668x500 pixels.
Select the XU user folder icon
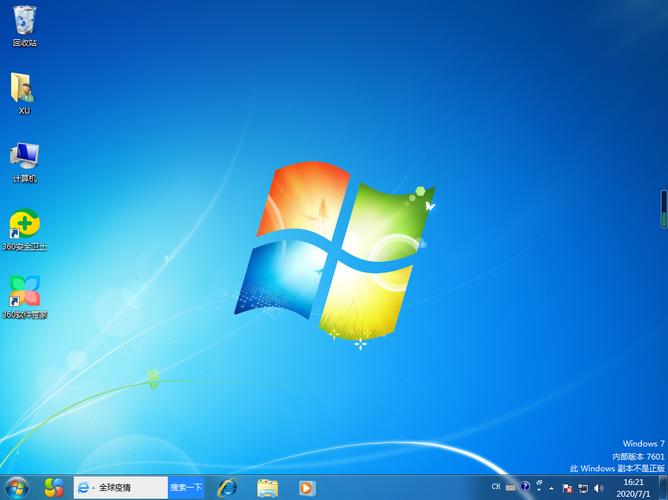tap(24, 90)
